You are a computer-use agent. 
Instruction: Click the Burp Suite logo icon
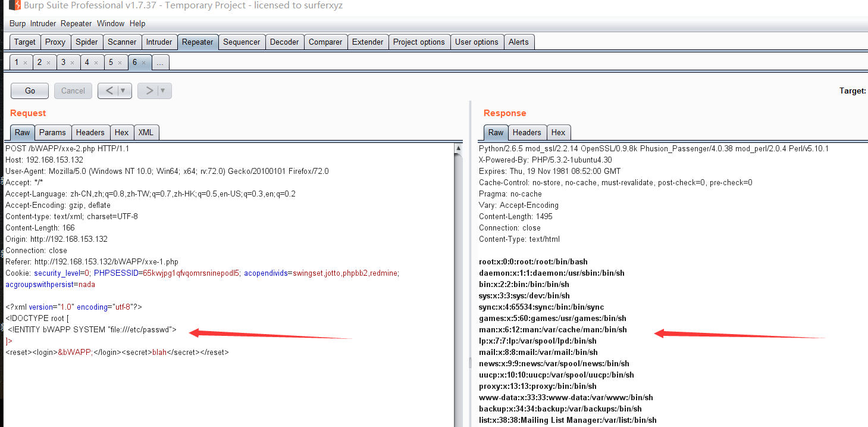(14, 5)
